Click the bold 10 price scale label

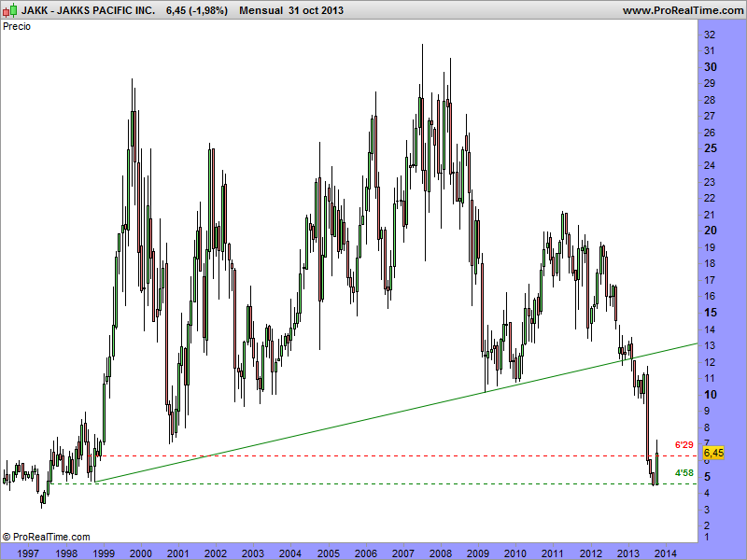711,394
